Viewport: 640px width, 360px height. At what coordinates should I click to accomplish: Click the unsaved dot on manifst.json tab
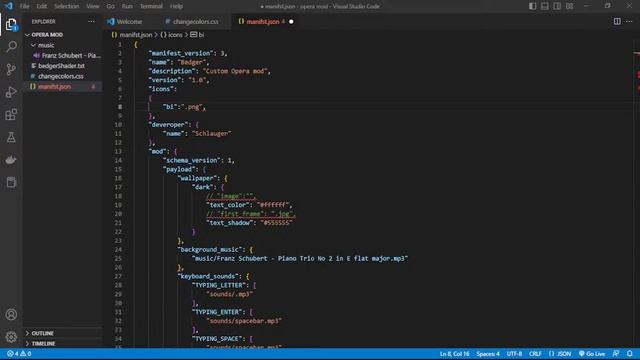(x=291, y=21)
